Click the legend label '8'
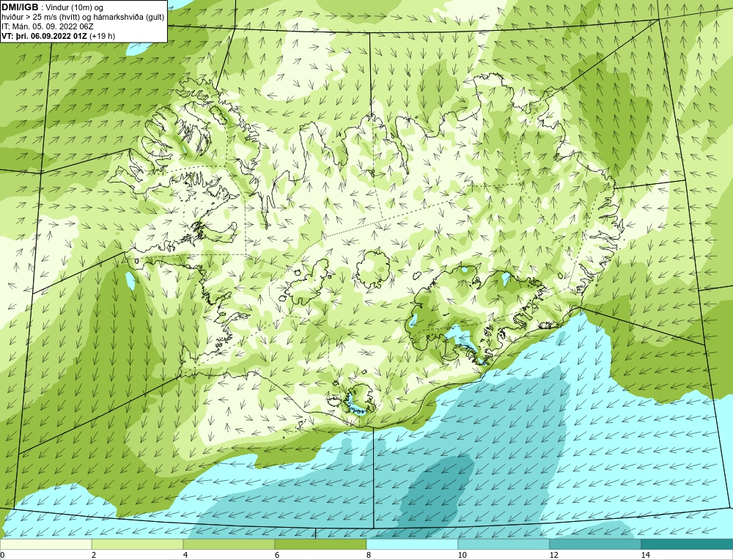733x560 pixels. 369,555
